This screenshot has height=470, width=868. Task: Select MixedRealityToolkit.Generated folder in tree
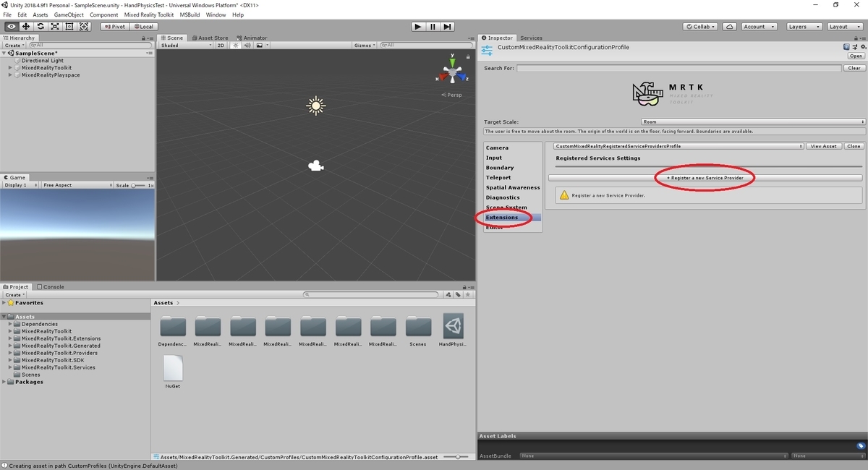pos(61,346)
